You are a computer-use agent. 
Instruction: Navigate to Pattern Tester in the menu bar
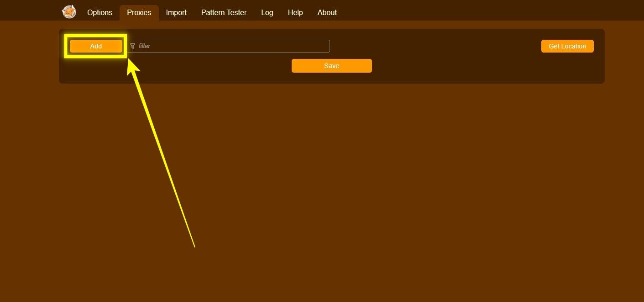coord(224,12)
